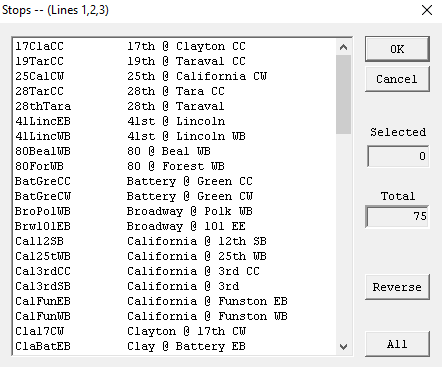Select the CalFunEB stop row
442x367 pixels.
[174, 301]
